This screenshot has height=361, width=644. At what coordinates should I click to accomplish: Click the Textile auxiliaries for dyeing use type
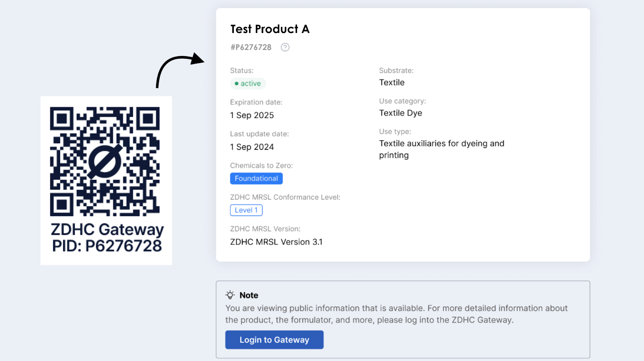coord(442,149)
